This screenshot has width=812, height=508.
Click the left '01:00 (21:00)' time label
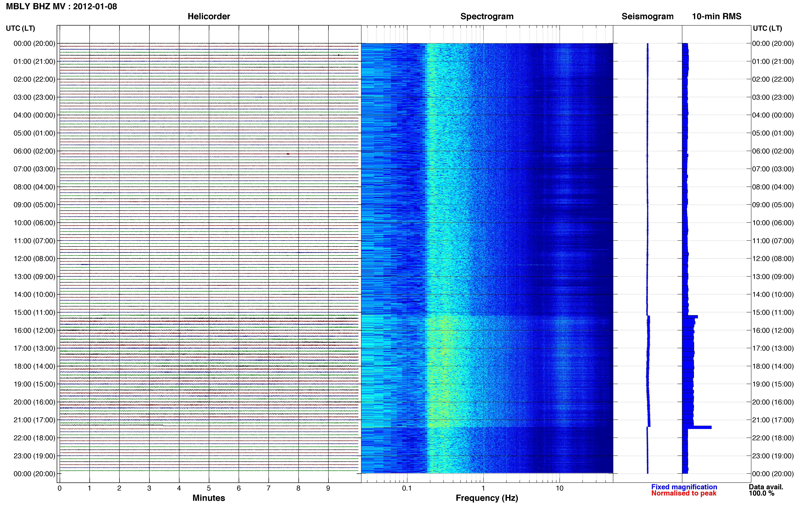tap(34, 62)
